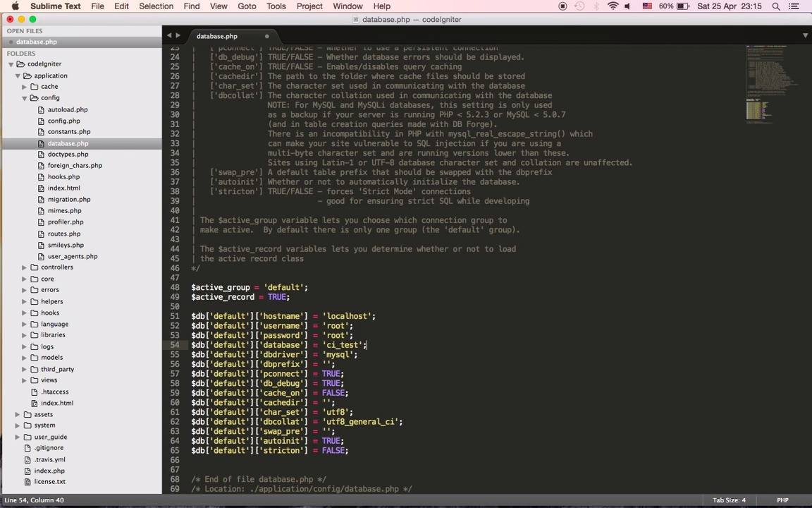Collapse the codeIgniter root folder
This screenshot has width=812, height=508.
(11, 64)
